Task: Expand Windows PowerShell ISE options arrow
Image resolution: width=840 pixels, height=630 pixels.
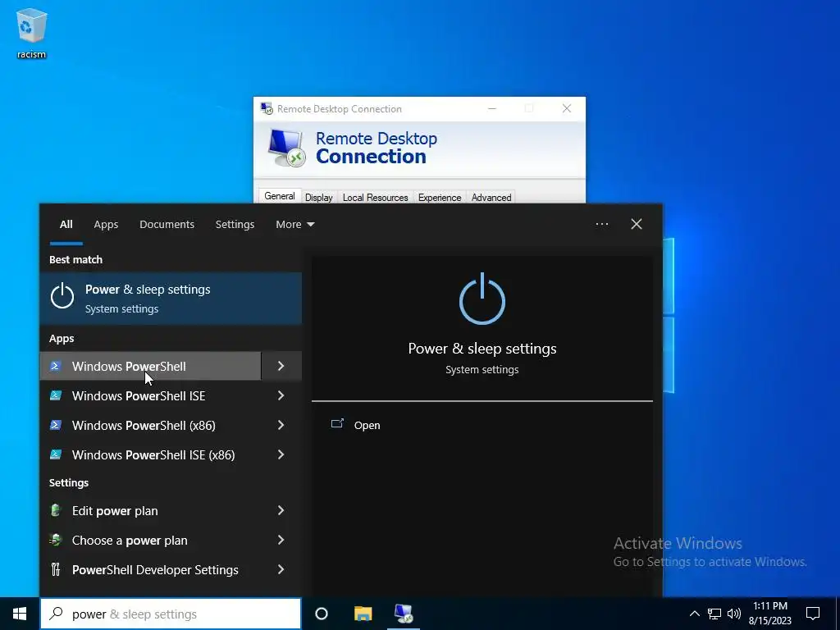Action: click(x=281, y=396)
